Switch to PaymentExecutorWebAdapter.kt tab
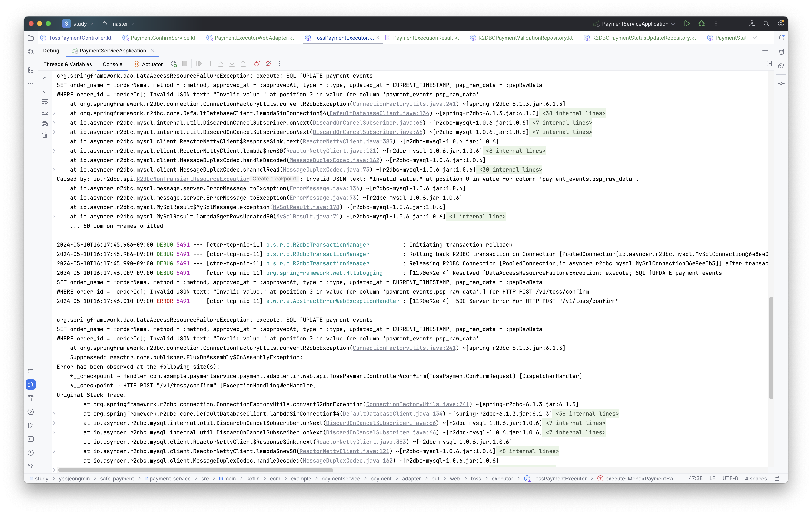This screenshot has width=812, height=515. (251, 38)
